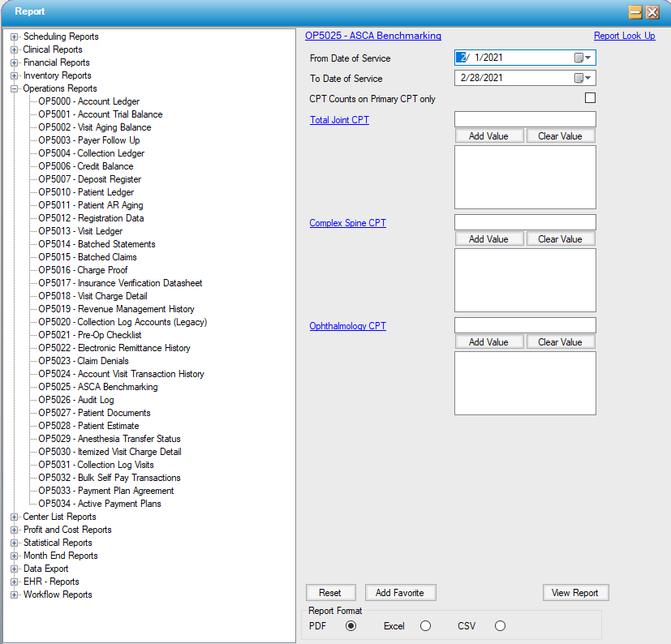This screenshot has height=644, width=671.
Task: Select OP5023 - Claim Denials report
Action: pos(83,361)
